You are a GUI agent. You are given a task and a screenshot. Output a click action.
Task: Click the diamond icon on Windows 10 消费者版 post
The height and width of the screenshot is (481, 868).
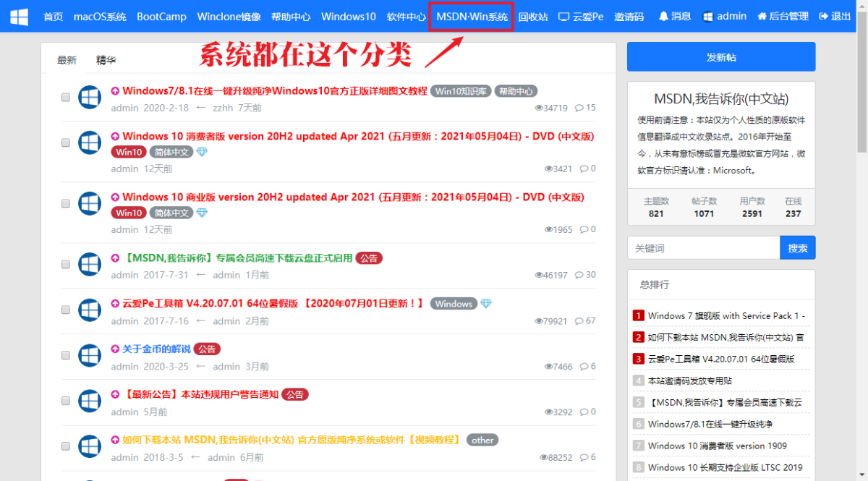tap(202, 152)
